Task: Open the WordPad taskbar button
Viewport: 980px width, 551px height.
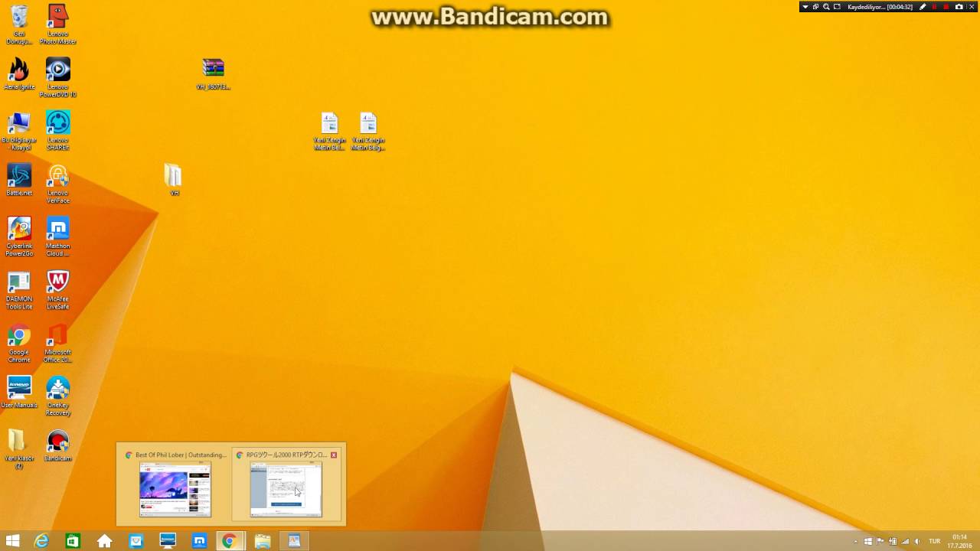Action: [x=294, y=541]
